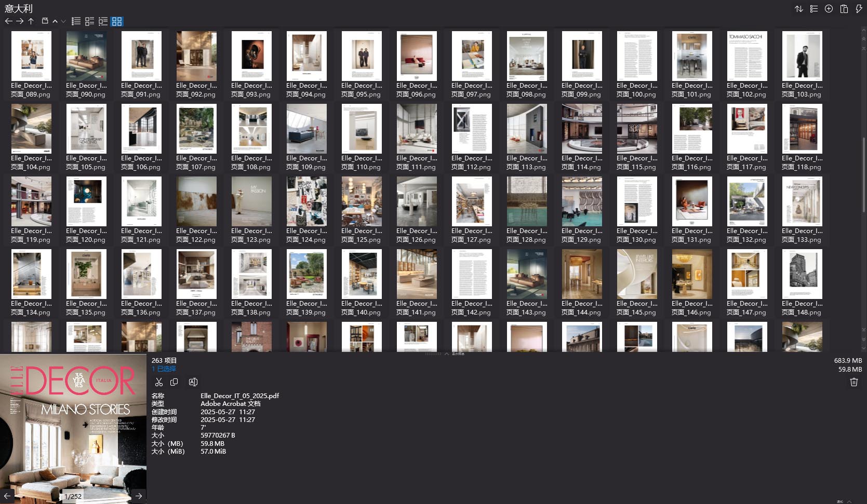Image resolution: width=867 pixels, height=504 pixels.
Task: Click the rename icon in details panel
Action: [x=193, y=382]
